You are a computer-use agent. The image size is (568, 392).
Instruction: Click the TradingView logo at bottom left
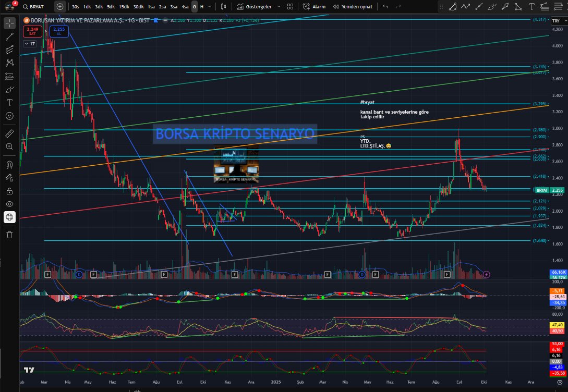point(29,370)
